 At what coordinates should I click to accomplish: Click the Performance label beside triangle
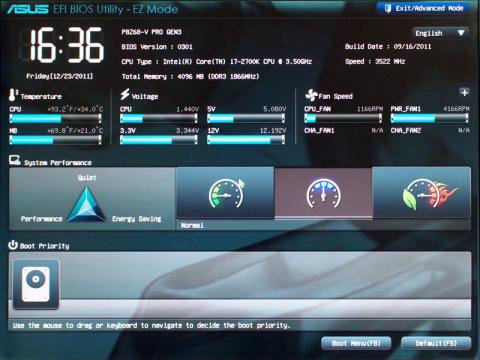tap(42, 219)
